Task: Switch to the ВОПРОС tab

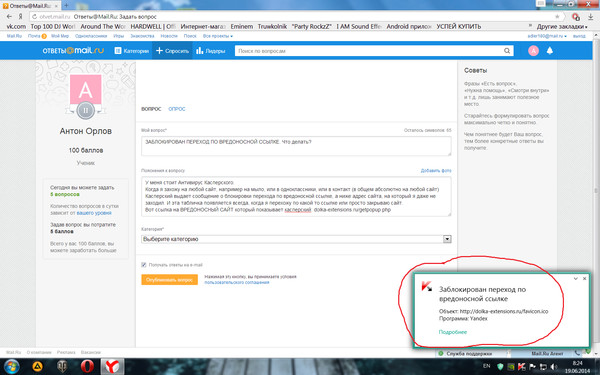Action: [151, 109]
